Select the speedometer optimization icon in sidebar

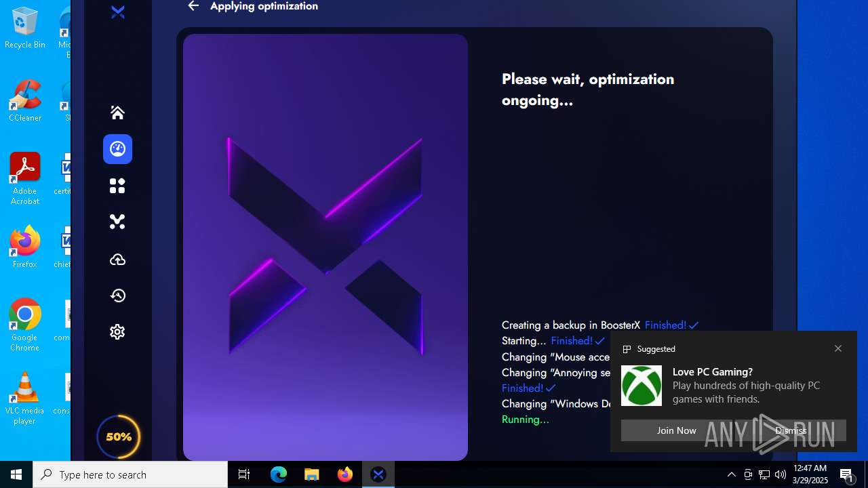(x=117, y=149)
